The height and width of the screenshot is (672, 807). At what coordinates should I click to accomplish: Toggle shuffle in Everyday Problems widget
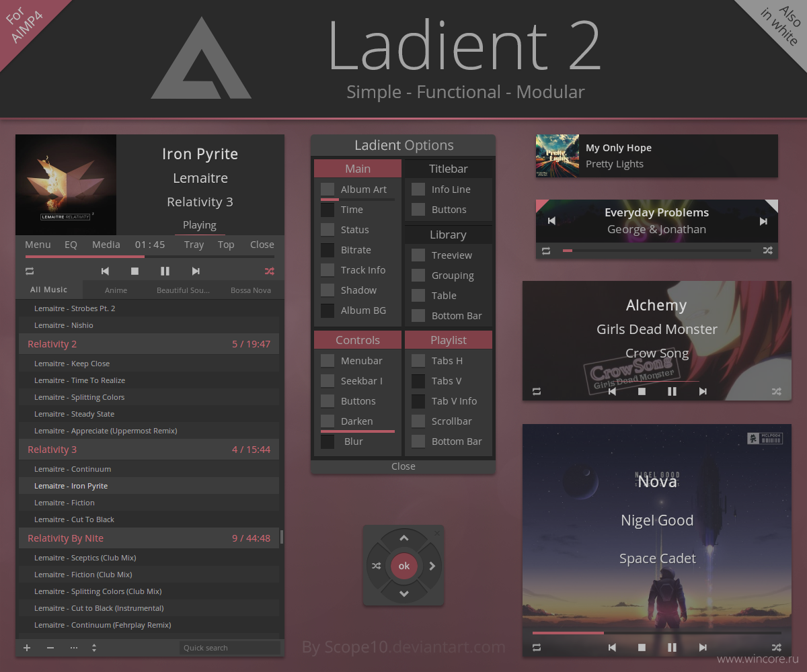point(767,251)
